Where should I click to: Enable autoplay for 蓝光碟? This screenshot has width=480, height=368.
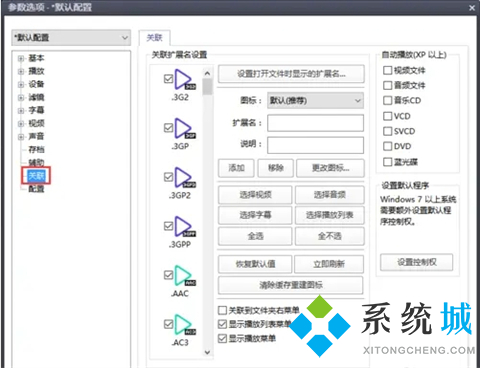coord(387,162)
